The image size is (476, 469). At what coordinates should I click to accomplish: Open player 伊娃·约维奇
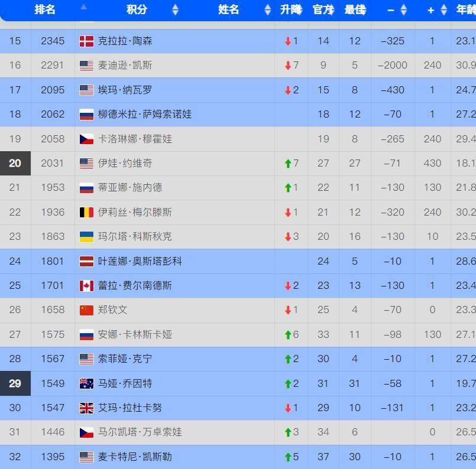coord(125,163)
